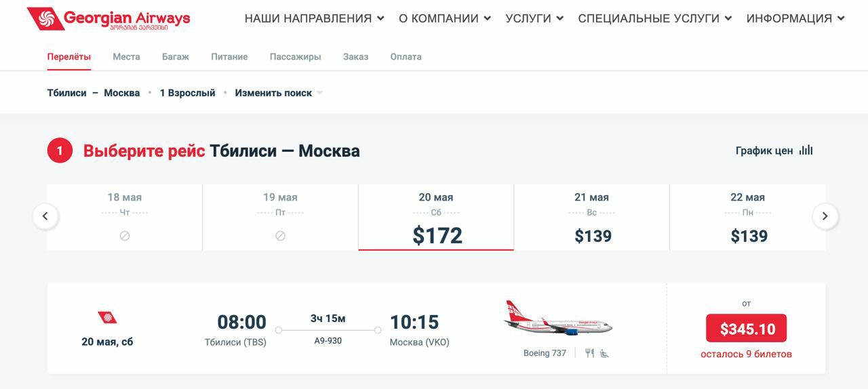
Task: Click the meal fork-and-knife icon
Action: [x=589, y=353]
